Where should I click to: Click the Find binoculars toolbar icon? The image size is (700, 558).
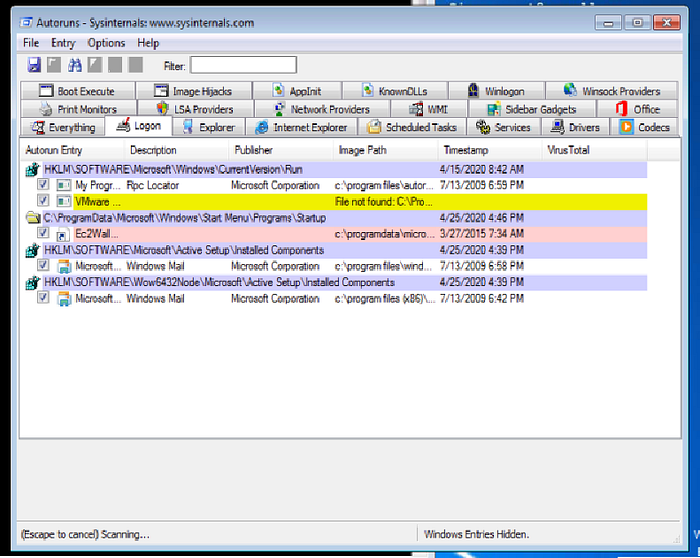click(75, 65)
